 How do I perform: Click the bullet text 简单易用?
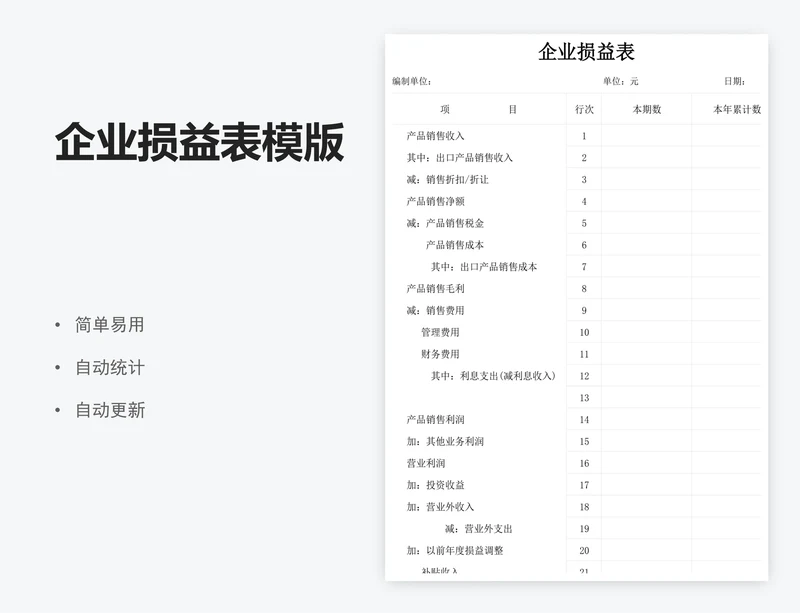110,325
